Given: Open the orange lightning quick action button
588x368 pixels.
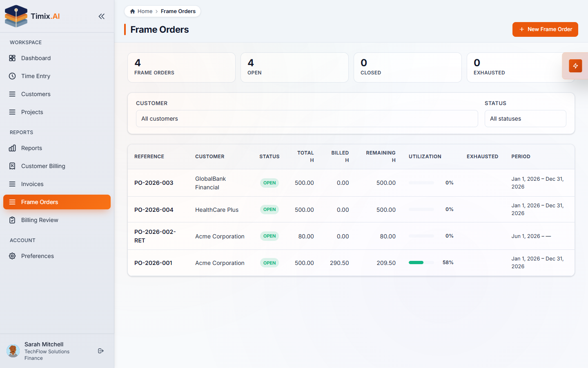Looking at the screenshot, I should pyautogui.click(x=575, y=66).
